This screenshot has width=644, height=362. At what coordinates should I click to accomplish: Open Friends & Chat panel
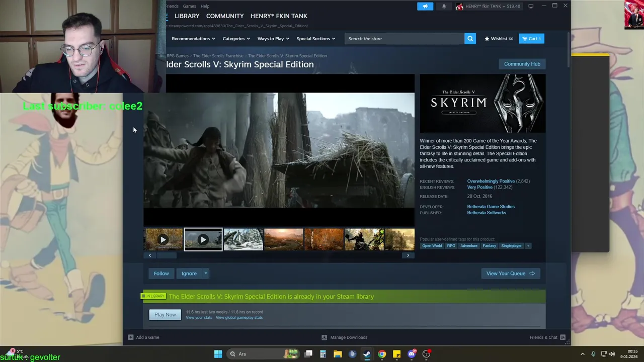pyautogui.click(x=547, y=337)
